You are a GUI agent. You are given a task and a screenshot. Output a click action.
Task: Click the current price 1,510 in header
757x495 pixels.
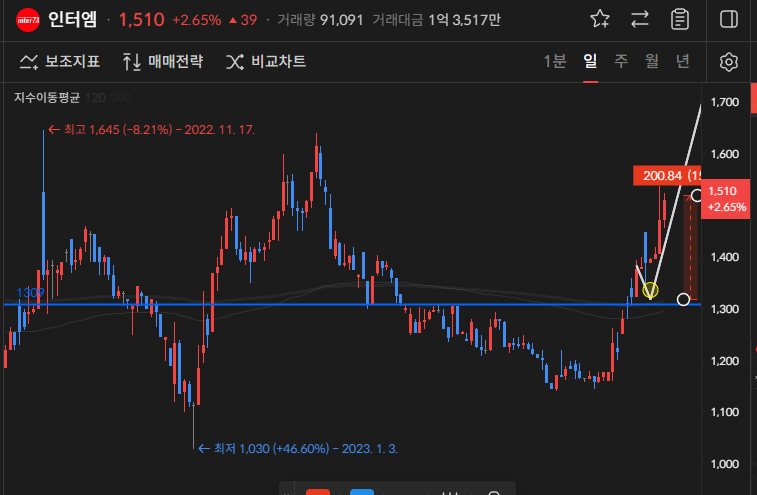coord(141,20)
